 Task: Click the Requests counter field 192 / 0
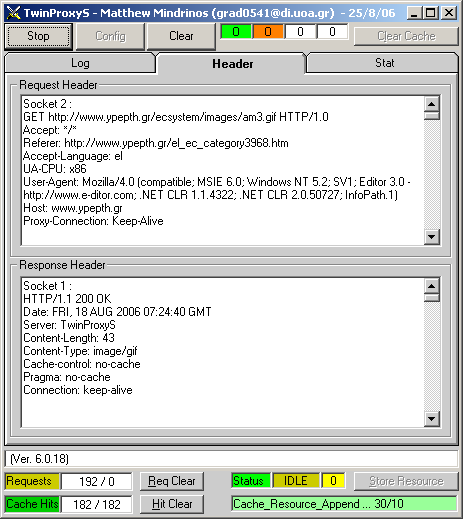coord(97,481)
